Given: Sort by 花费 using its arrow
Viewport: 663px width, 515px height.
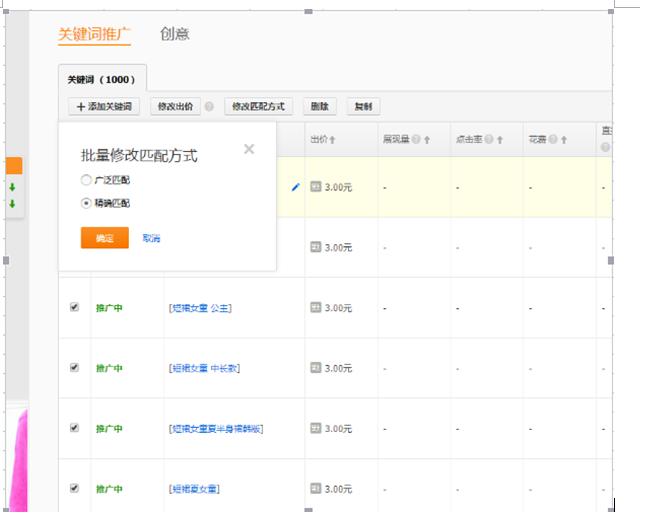Looking at the screenshot, I should (x=564, y=140).
